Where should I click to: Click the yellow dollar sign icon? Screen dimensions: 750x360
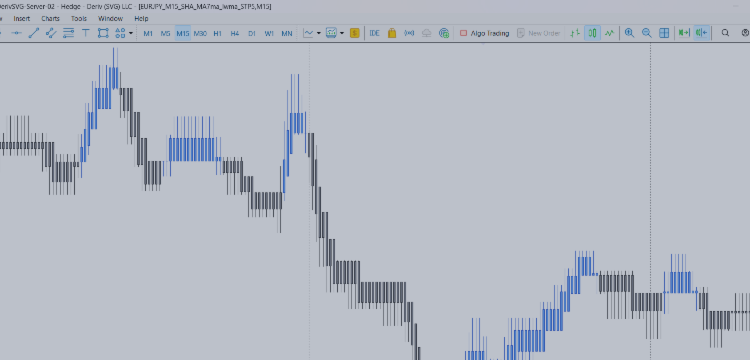(354, 33)
